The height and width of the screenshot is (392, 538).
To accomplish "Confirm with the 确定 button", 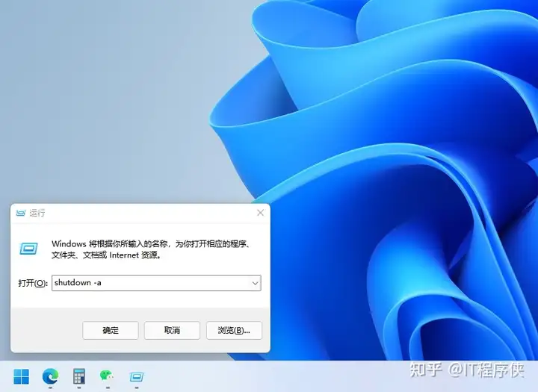I will (111, 330).
